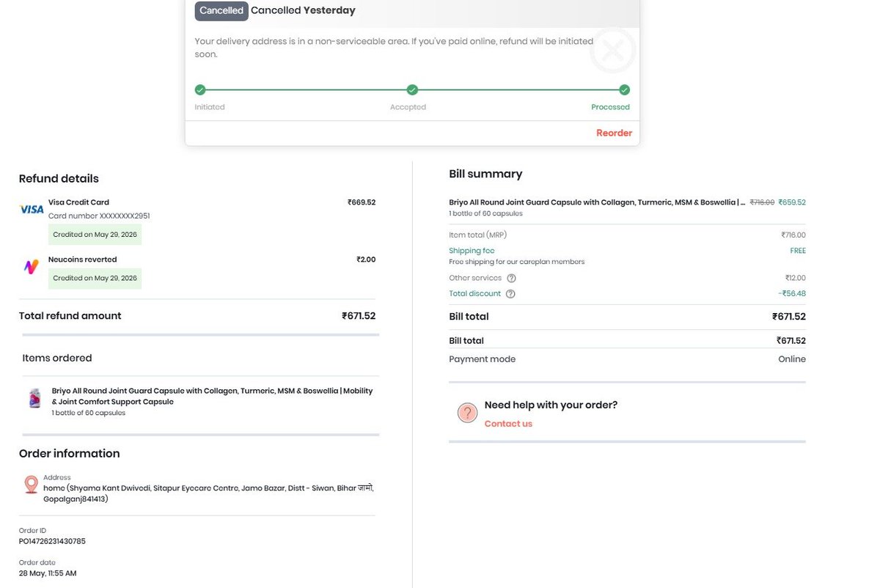Click the Payment mode label
This screenshot has width=880, height=588.
482,359
